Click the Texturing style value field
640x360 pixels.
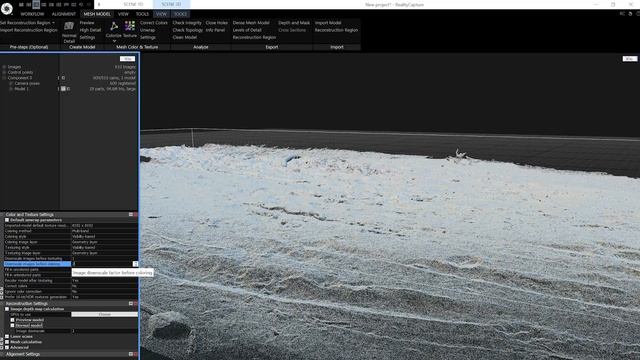104,248
